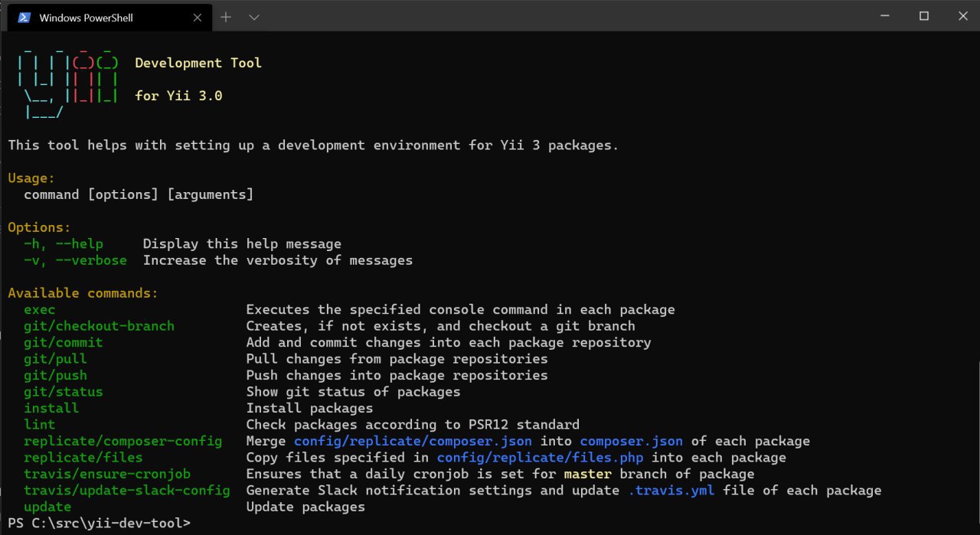Click 'Update packages' description text
The width and height of the screenshot is (980, 535).
point(305,507)
